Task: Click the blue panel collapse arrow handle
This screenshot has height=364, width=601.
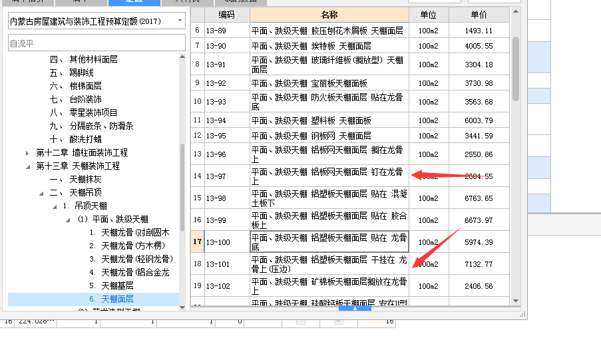Action: (x=355, y=308)
